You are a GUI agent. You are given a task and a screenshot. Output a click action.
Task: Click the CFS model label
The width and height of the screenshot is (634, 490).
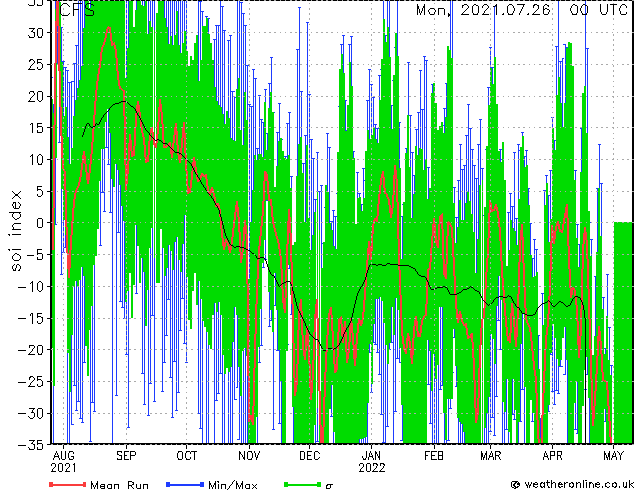coord(77,10)
